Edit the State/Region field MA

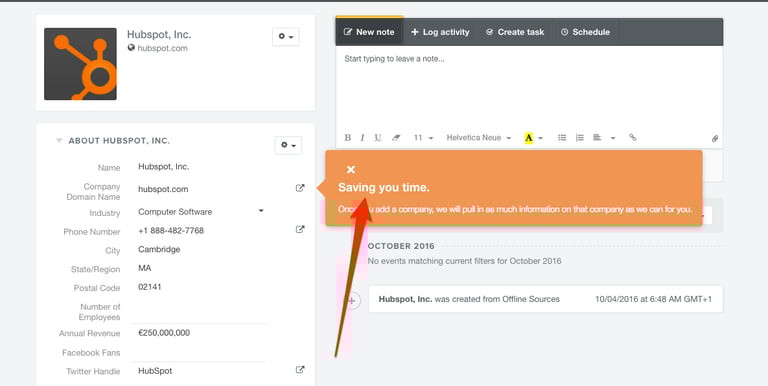pos(144,268)
